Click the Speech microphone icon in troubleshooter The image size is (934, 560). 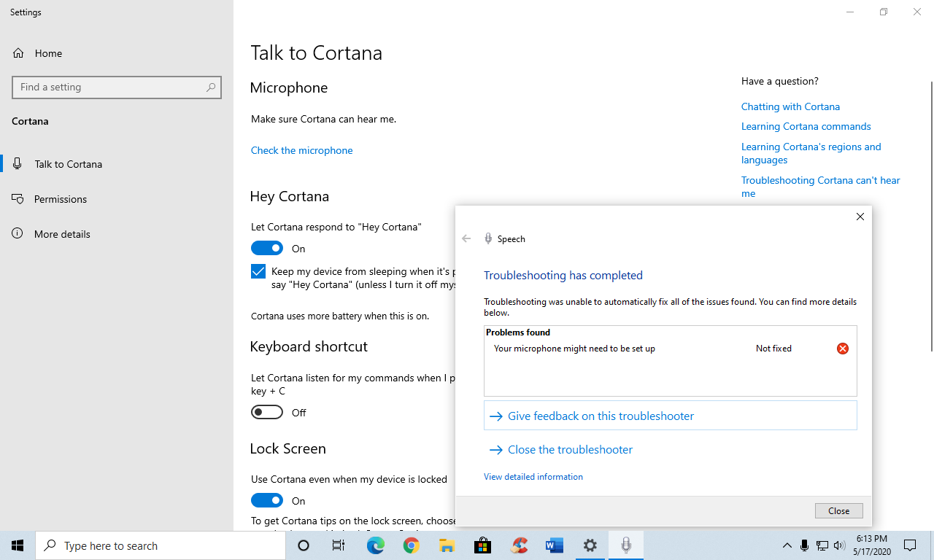point(488,238)
